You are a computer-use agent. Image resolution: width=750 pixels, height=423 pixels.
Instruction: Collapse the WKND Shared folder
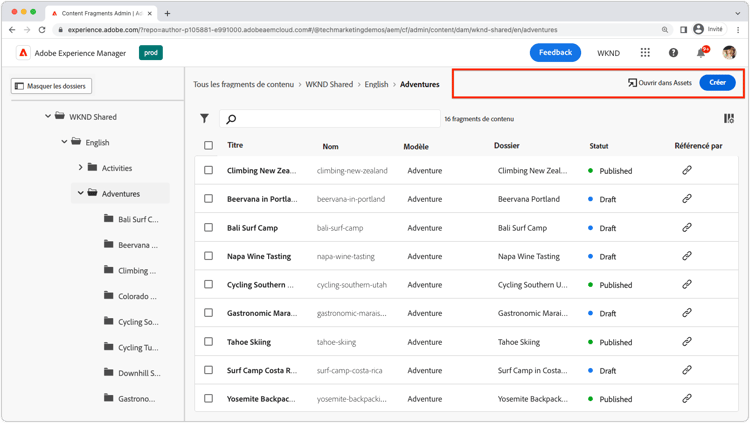pos(48,116)
